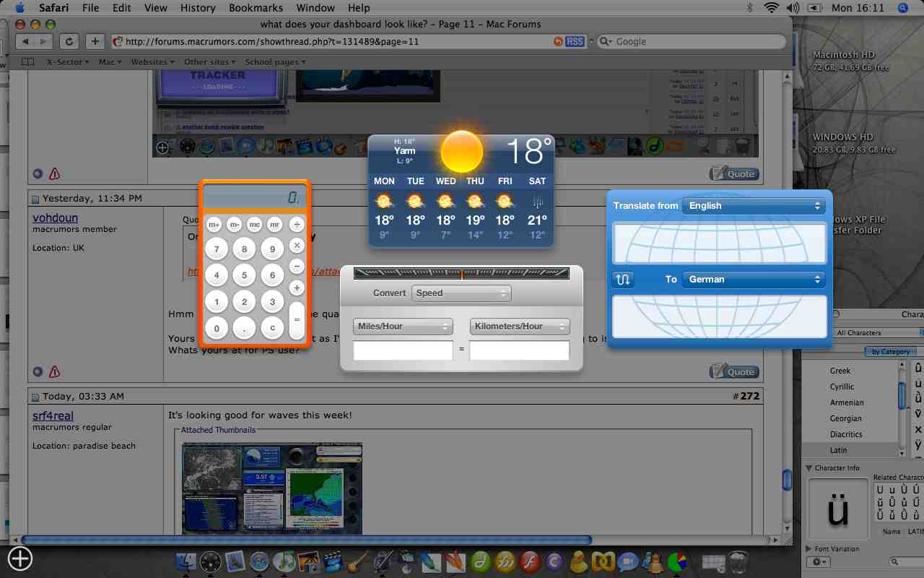Viewport: 924px width, 578px height.
Task: Open Adium duck icon in Dock
Action: [579, 561]
